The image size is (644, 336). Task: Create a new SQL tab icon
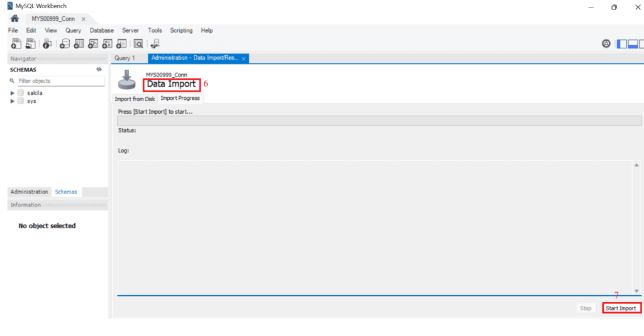click(16, 43)
